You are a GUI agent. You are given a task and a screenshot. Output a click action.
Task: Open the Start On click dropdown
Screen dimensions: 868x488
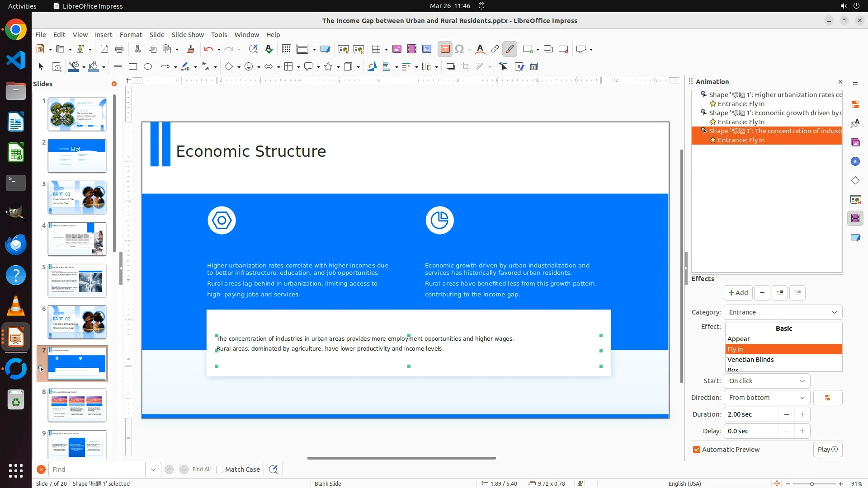click(x=767, y=381)
